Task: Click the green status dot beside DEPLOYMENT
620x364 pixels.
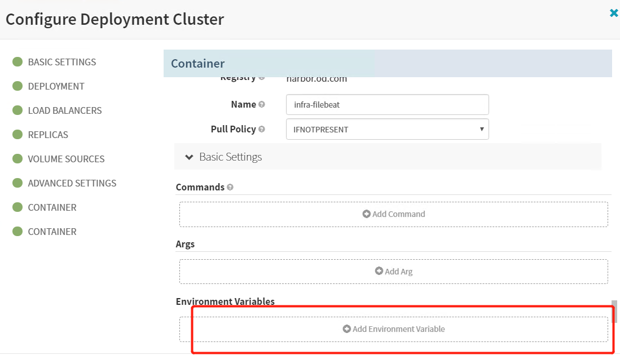Action: tap(17, 86)
